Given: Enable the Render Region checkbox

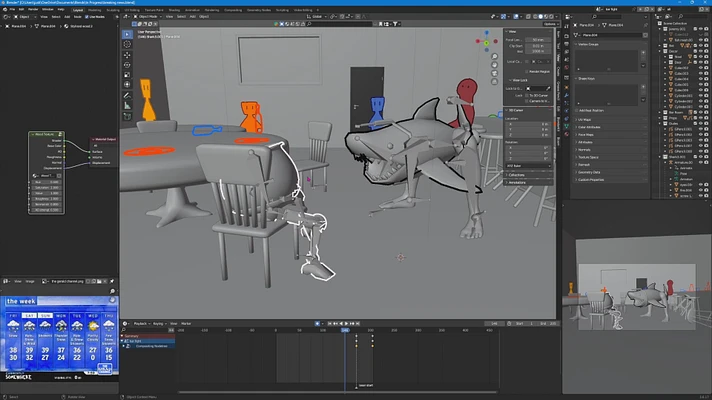Looking at the screenshot, I should [x=527, y=72].
